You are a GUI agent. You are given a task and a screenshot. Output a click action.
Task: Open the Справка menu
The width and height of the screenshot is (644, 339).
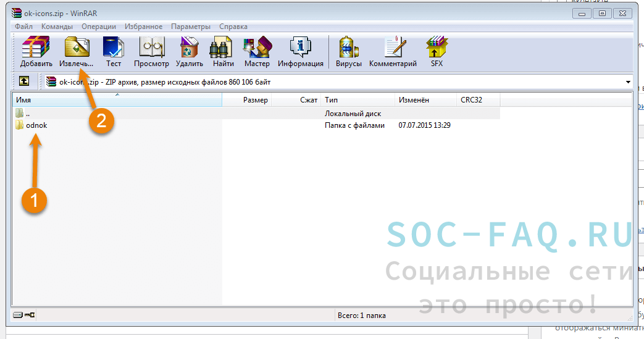pyautogui.click(x=233, y=27)
